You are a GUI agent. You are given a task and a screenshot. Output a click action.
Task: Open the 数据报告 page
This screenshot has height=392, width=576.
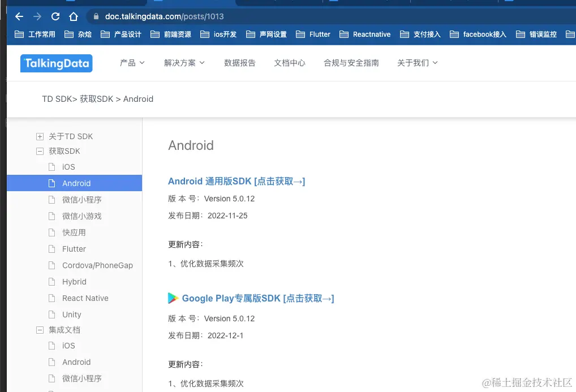coord(239,63)
